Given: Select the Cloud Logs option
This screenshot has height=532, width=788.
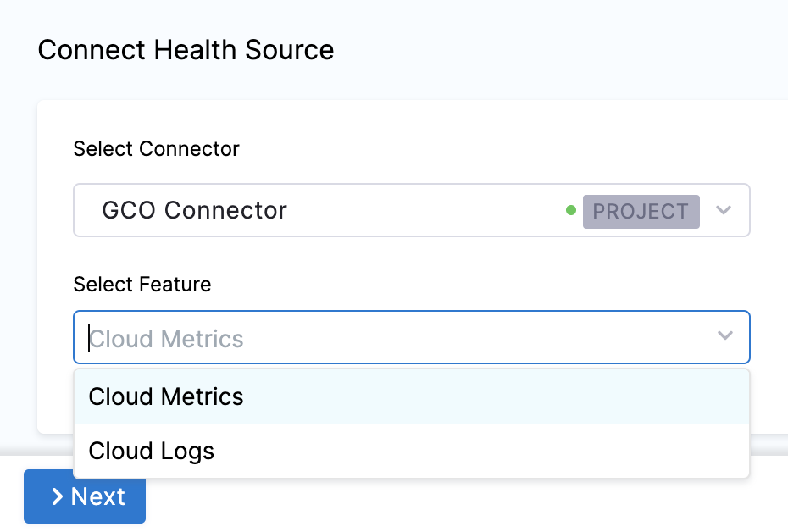Looking at the screenshot, I should [x=152, y=451].
